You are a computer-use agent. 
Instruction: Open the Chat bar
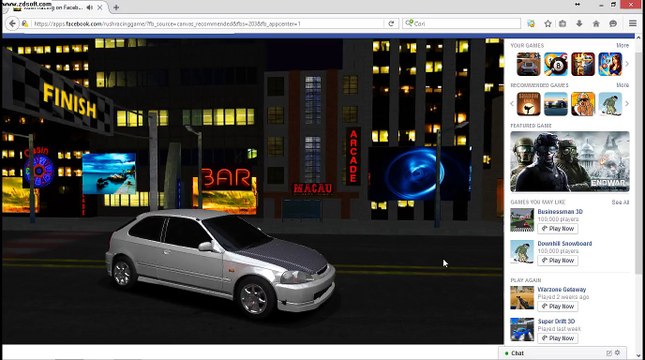click(x=562, y=353)
